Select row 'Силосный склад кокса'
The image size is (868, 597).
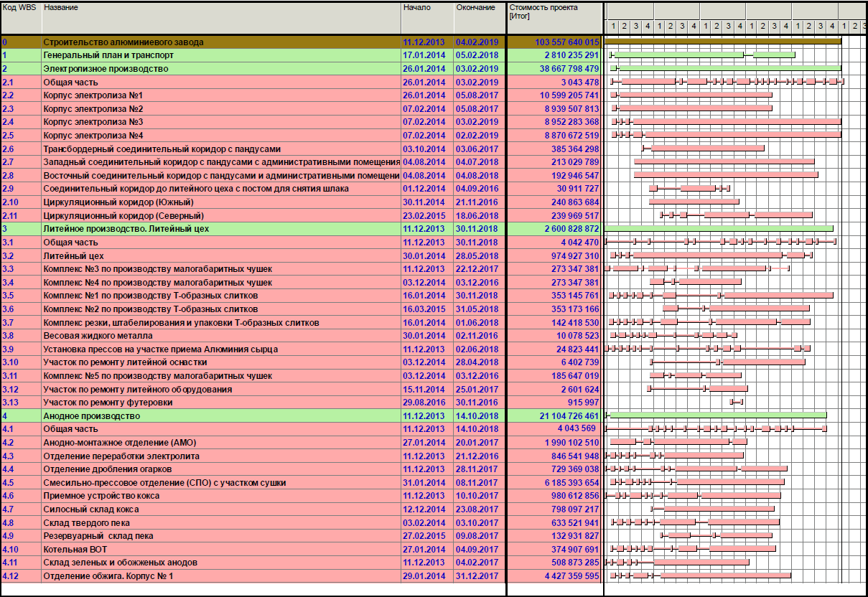301,509
